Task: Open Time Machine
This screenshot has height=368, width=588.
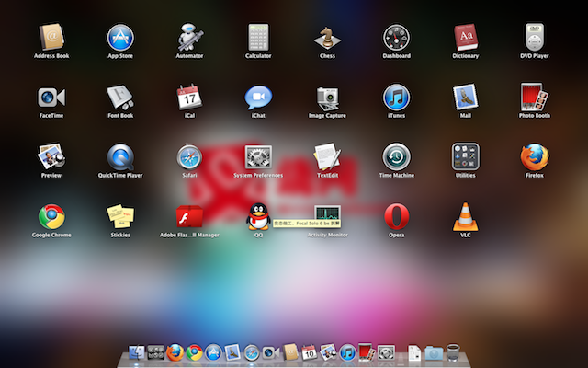Action: pos(396,157)
